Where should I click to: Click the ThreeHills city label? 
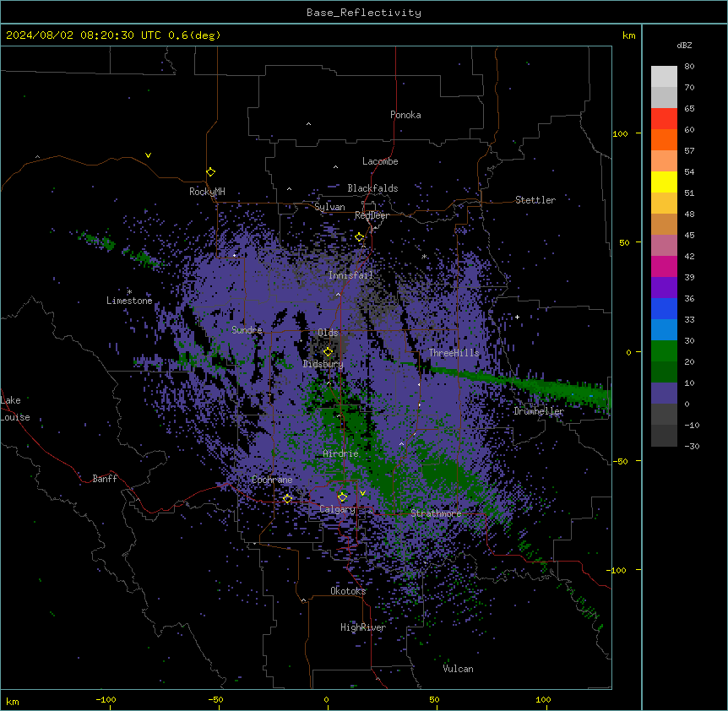(x=454, y=353)
